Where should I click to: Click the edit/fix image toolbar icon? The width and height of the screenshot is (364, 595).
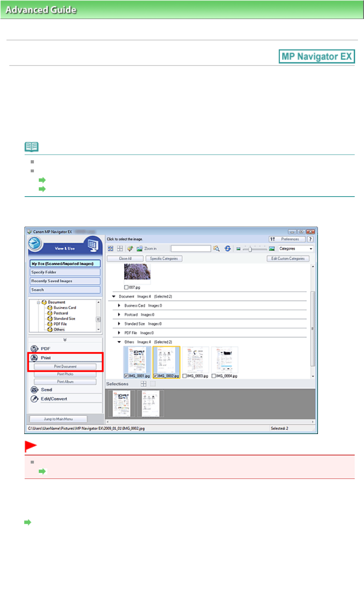[x=130, y=249]
